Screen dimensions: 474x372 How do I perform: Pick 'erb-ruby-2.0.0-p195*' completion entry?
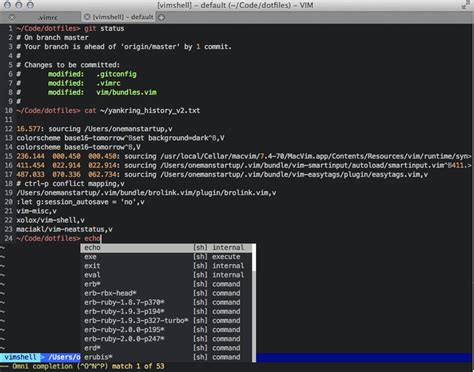point(167,330)
